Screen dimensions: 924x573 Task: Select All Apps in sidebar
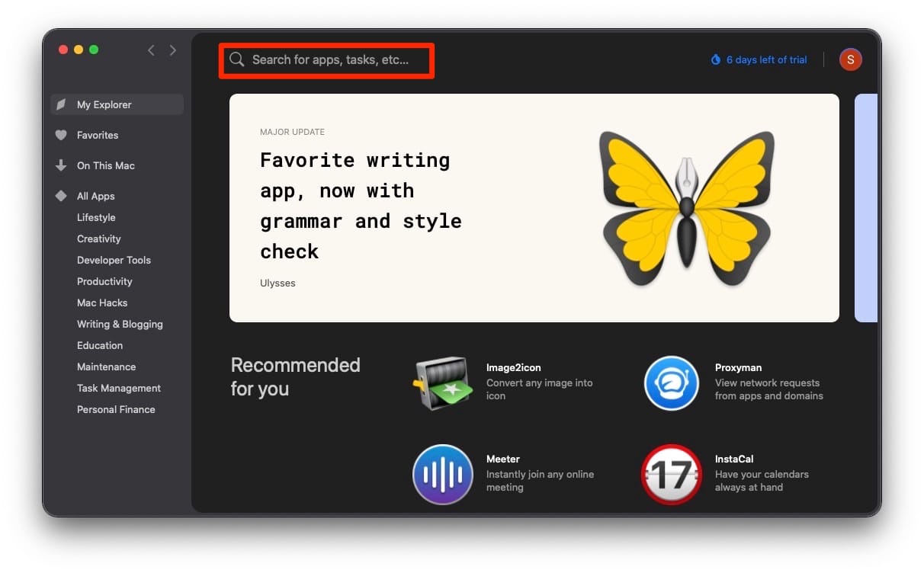click(x=95, y=196)
